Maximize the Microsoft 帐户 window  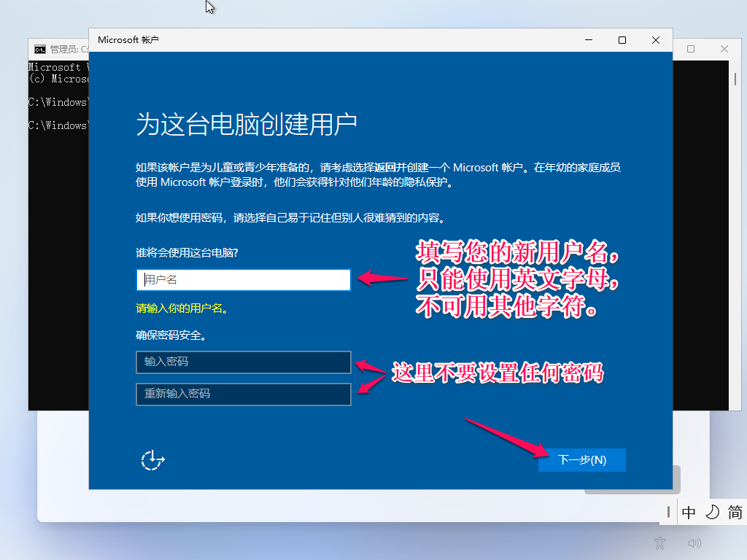coord(622,40)
